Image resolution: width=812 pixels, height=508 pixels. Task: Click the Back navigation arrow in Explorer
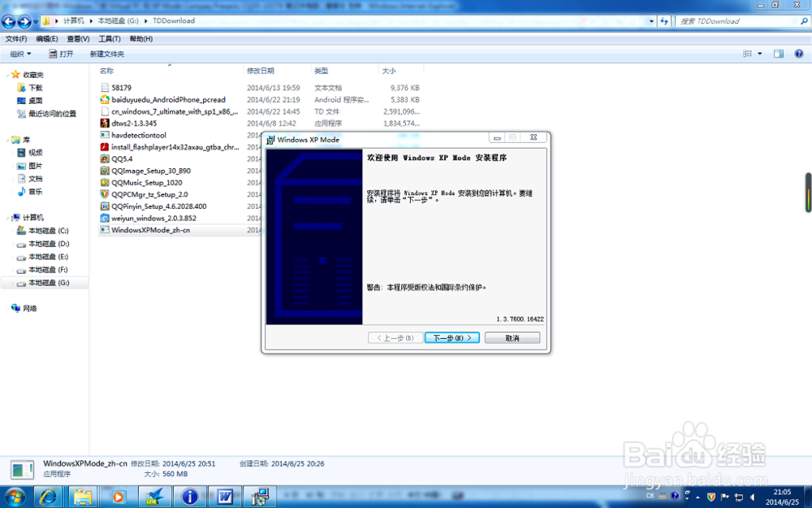9,21
